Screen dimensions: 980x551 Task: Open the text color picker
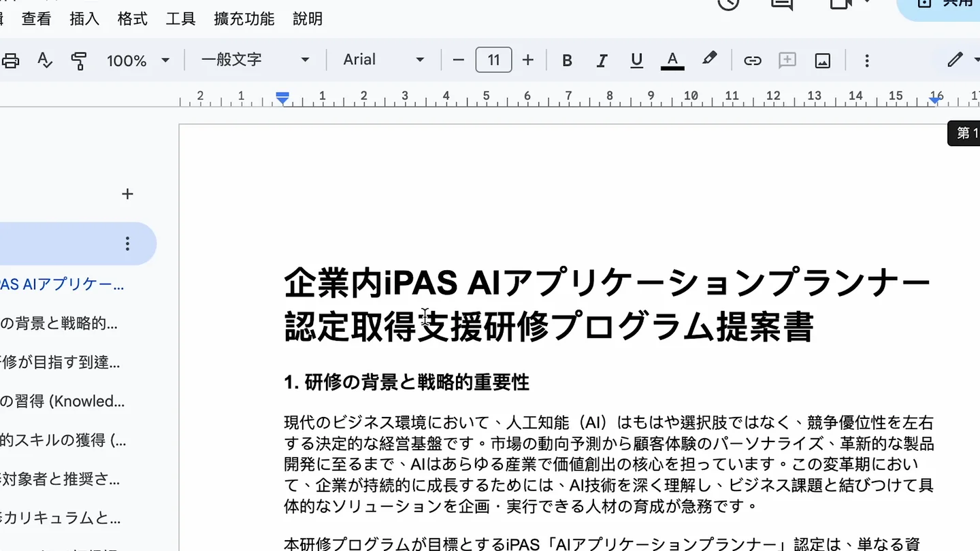(x=672, y=61)
